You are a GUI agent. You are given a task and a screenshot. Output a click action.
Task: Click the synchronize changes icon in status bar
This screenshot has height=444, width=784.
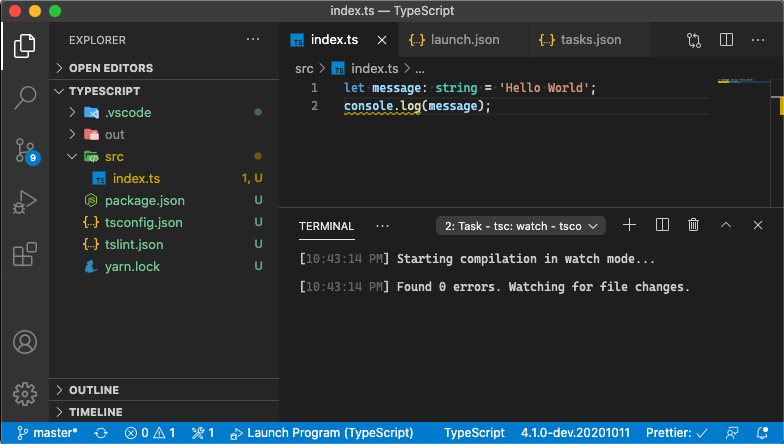pos(101,433)
